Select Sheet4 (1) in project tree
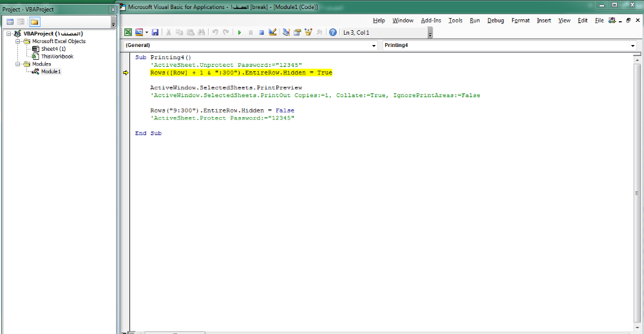Screen dimensions: 644x334 pyautogui.click(x=53, y=49)
